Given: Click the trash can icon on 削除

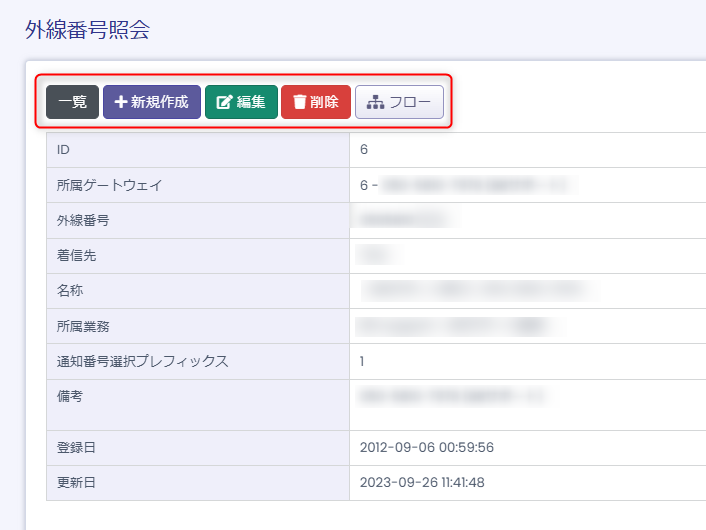Looking at the screenshot, I should 299,102.
